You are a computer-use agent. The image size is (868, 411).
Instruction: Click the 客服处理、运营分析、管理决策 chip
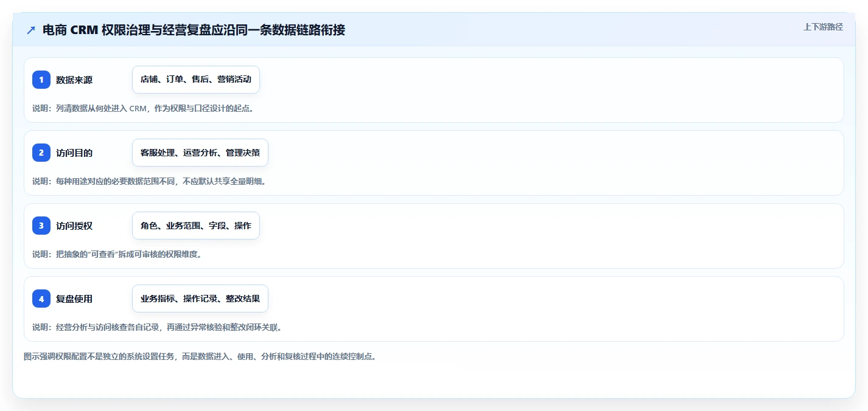pyautogui.click(x=200, y=153)
